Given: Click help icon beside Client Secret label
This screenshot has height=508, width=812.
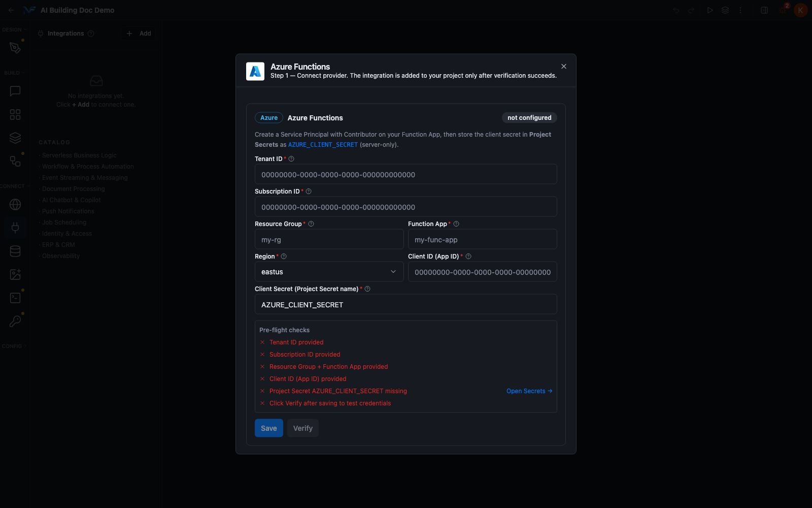Looking at the screenshot, I should (x=367, y=289).
